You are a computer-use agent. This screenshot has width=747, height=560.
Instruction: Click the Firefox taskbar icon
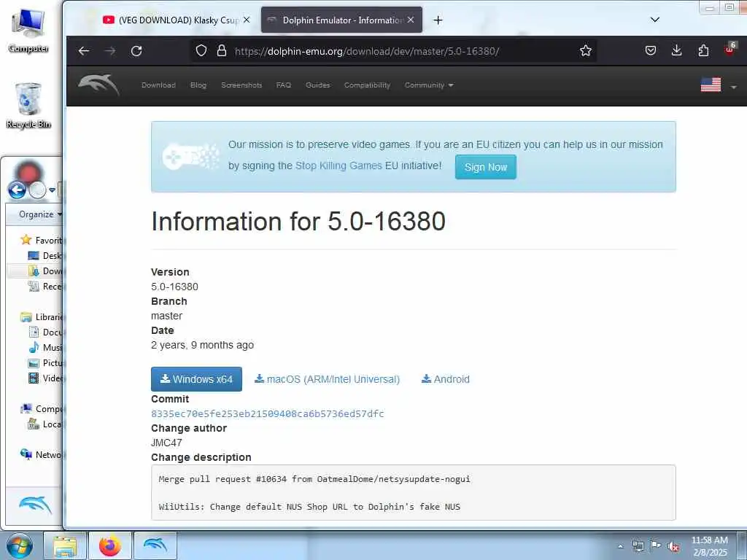[x=110, y=546]
